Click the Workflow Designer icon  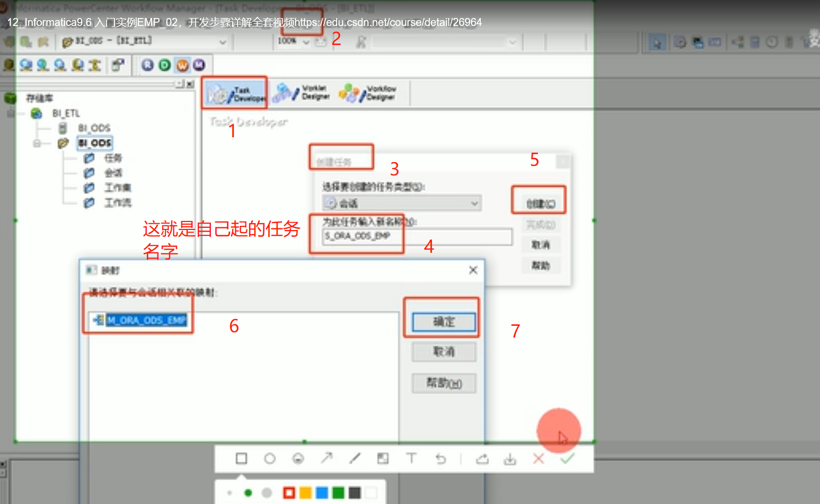(x=371, y=92)
